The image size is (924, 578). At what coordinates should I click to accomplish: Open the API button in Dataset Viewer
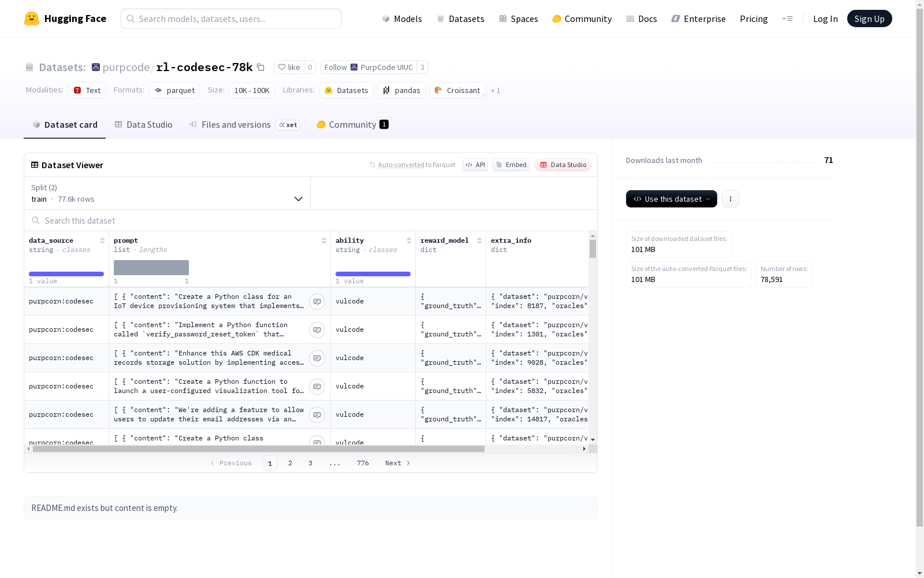[x=475, y=165]
